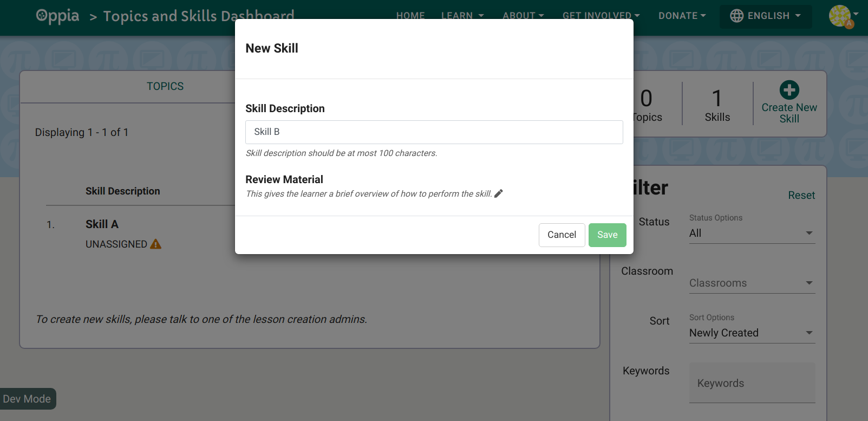Expand the DONATE menu
This screenshot has height=421, width=868.
[x=682, y=16]
